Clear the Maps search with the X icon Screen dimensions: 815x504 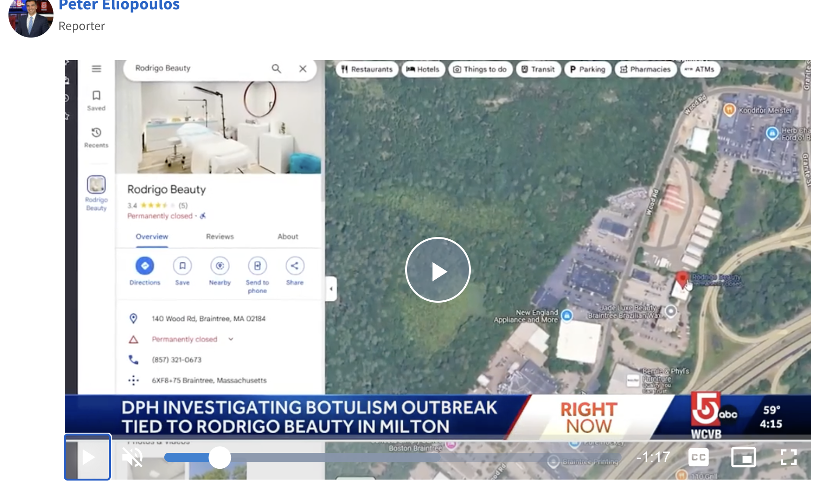pyautogui.click(x=303, y=69)
